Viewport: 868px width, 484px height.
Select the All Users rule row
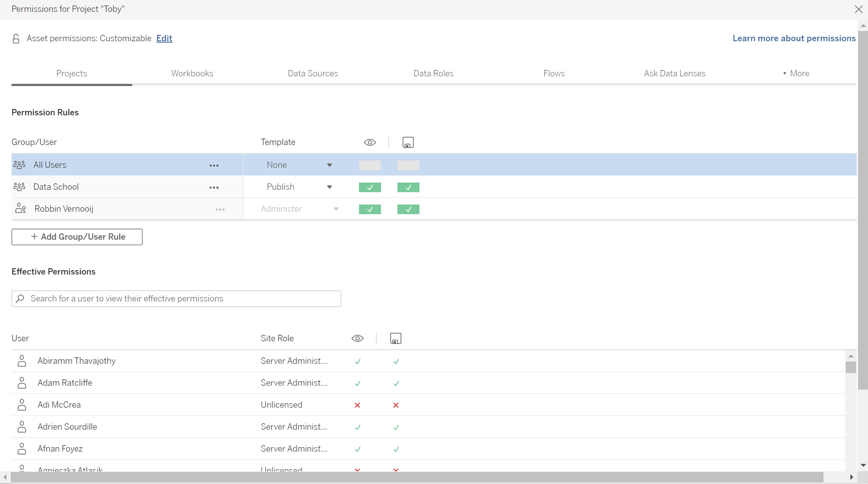tap(434, 165)
